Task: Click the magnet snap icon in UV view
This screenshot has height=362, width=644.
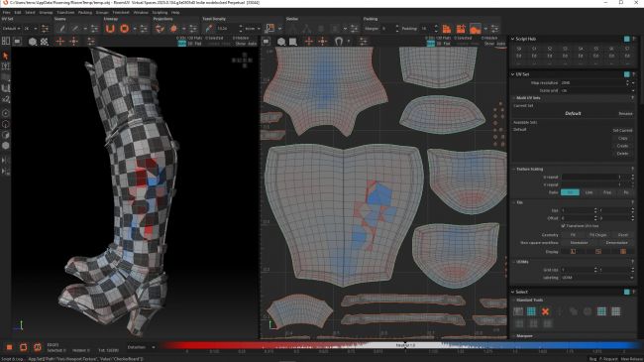Action: coord(338,41)
